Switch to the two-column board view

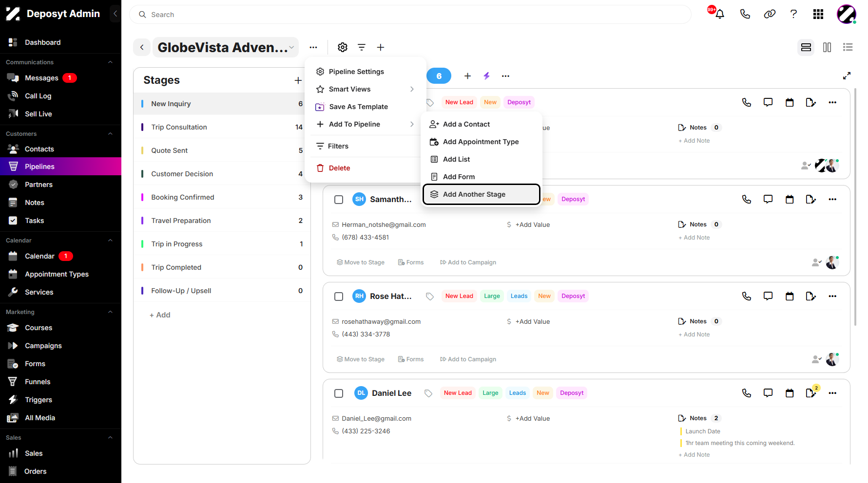point(827,47)
